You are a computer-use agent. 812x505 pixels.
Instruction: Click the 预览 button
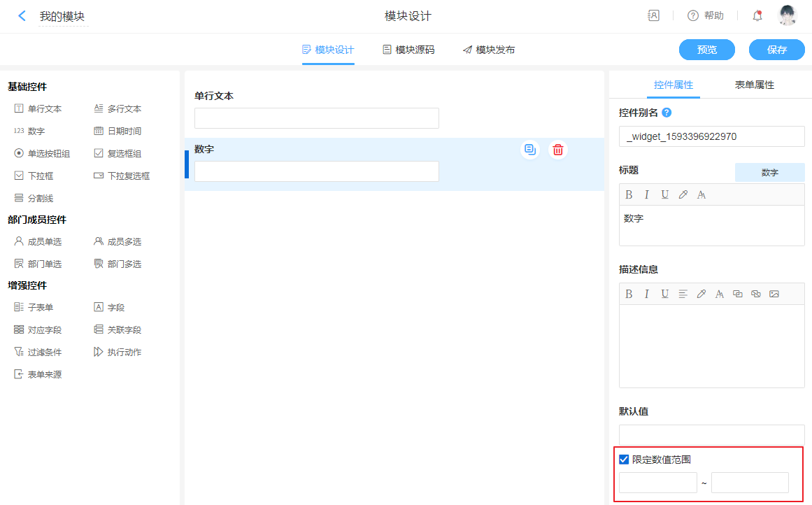point(706,50)
